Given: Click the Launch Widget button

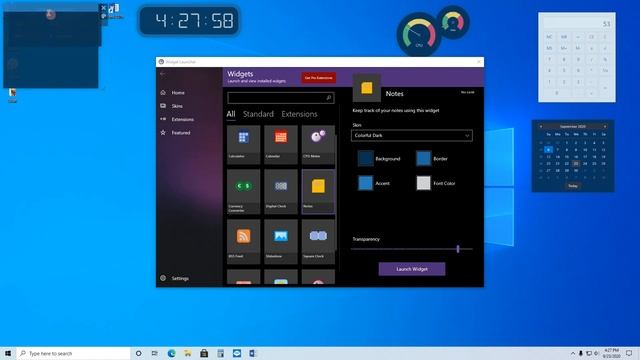Looking at the screenshot, I should tap(412, 269).
